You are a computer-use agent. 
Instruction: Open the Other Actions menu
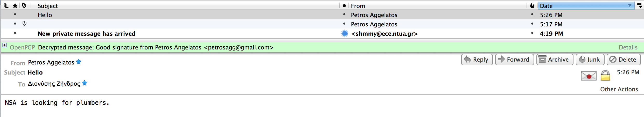pos(619,89)
